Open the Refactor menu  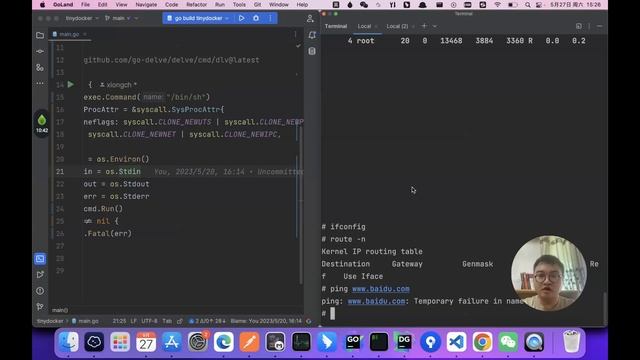(x=196, y=4)
